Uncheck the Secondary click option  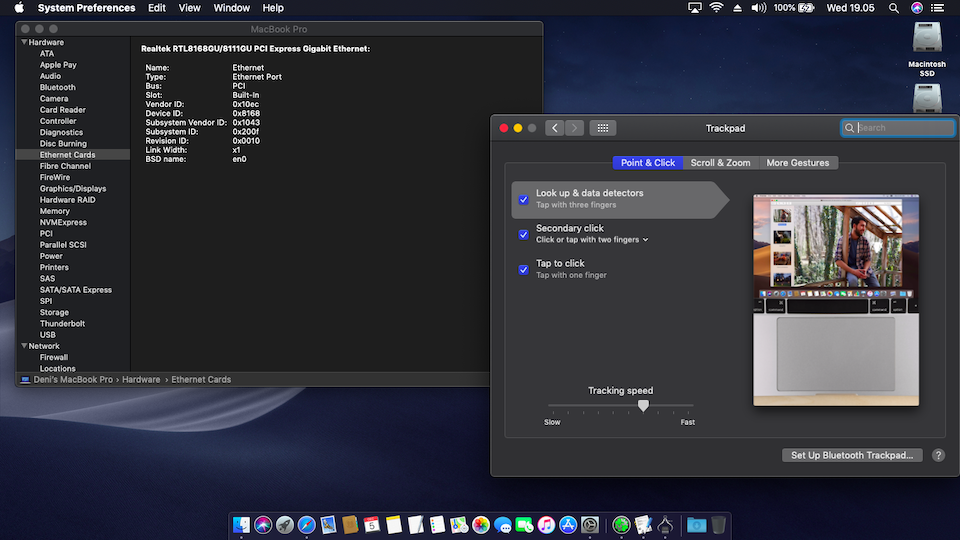click(x=523, y=234)
